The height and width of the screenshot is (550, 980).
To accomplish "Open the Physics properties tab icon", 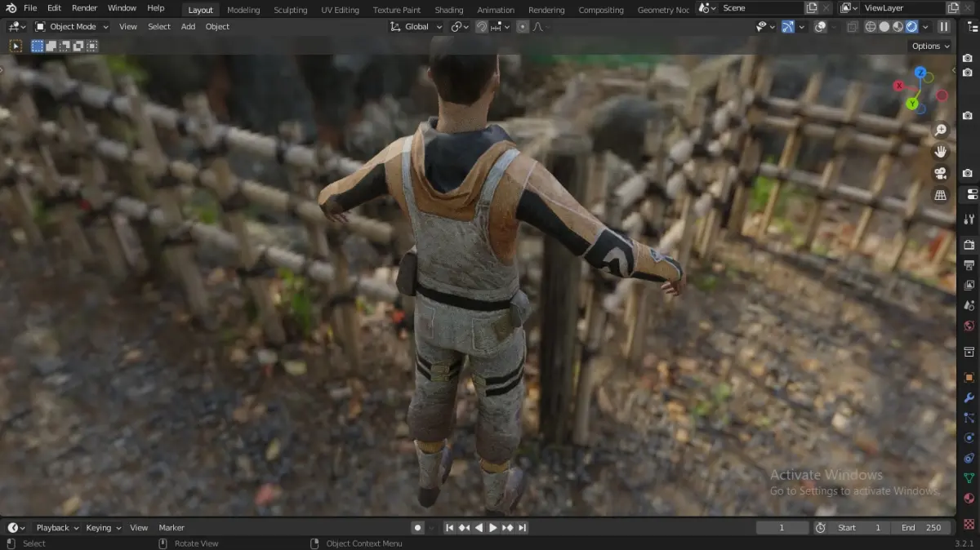I will pyautogui.click(x=969, y=438).
